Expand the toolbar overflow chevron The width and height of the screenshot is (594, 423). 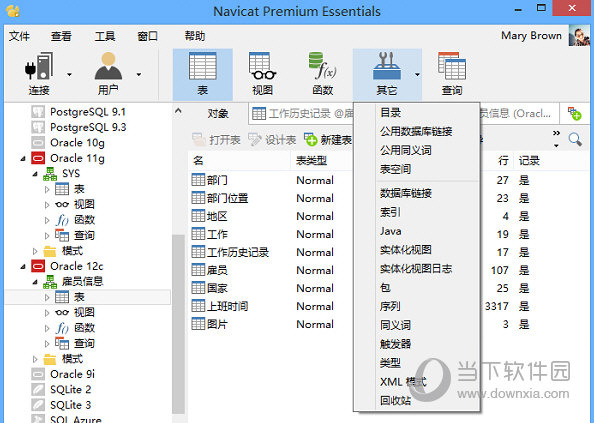(556, 133)
